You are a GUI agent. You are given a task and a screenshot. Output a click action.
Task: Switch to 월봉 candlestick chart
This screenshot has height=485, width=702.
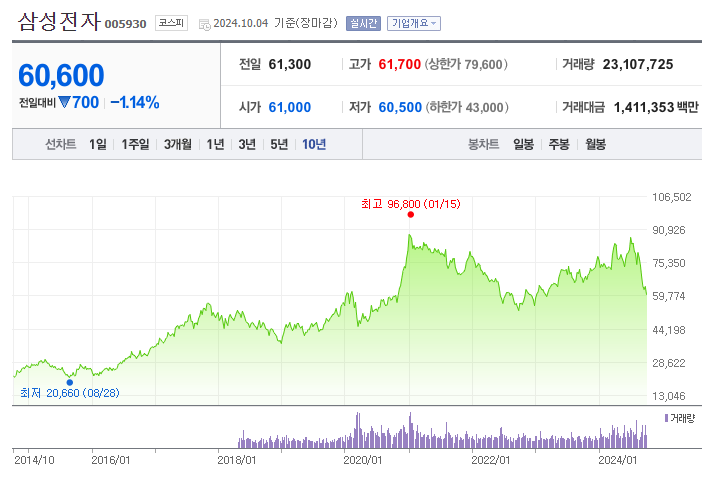595,144
